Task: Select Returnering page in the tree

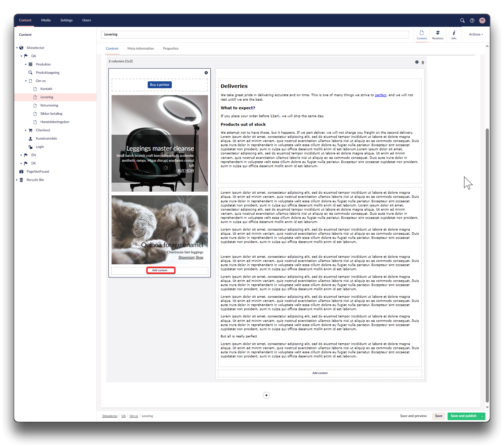Action: click(49, 105)
